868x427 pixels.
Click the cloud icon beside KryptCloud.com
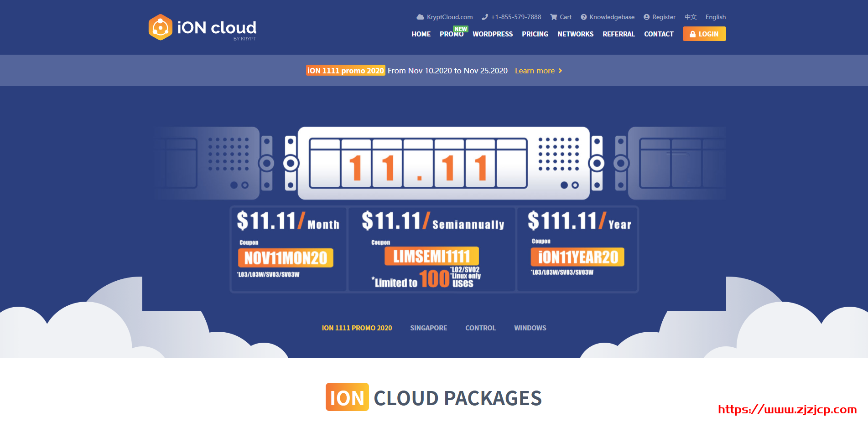(x=420, y=17)
